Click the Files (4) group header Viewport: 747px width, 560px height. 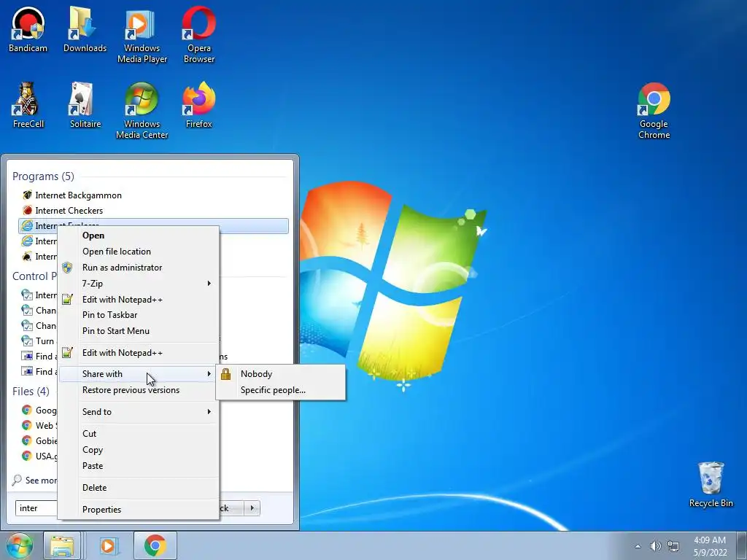pos(31,392)
